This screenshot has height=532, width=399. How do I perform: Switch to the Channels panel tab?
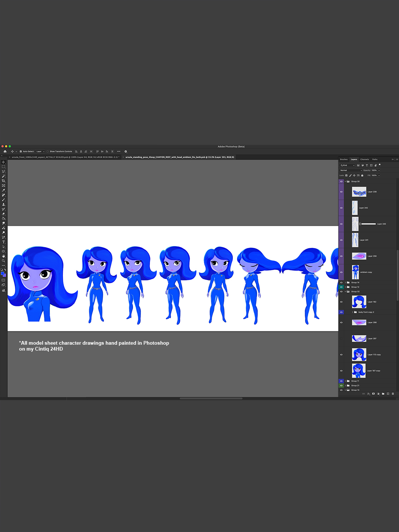365,159
